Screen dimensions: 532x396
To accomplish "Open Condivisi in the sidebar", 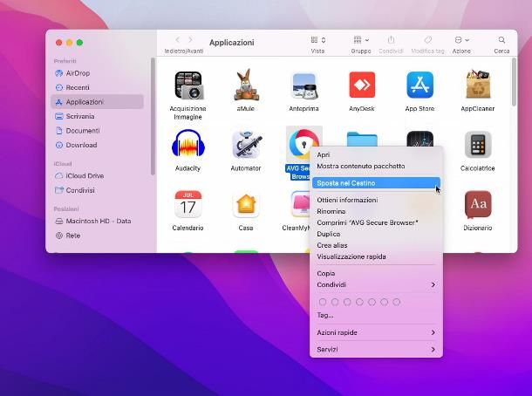I will click(97, 190).
